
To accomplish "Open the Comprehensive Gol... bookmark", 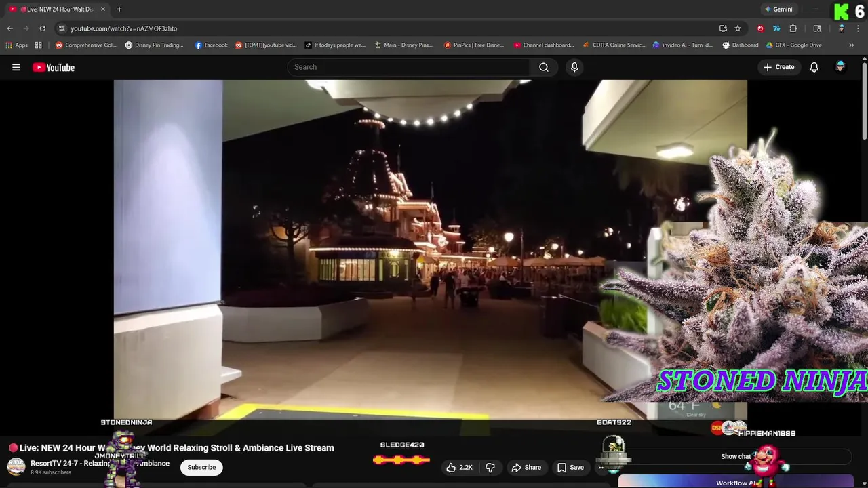I will point(86,45).
